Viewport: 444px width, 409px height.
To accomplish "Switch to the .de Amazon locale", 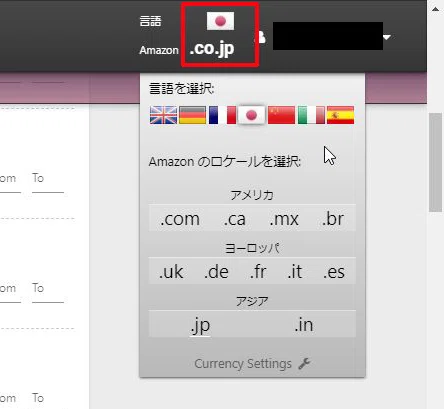I will click(216, 272).
